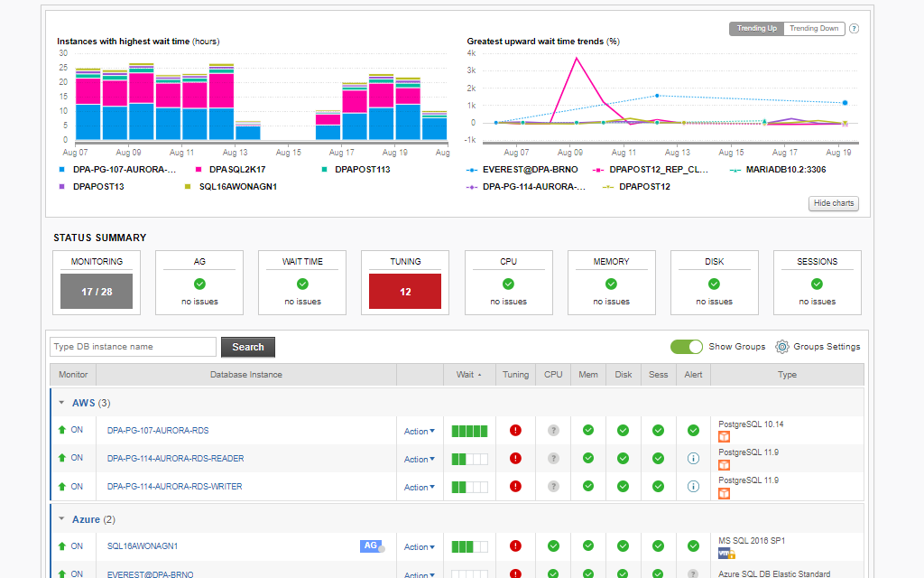Click the help question mark beside Trending Down
Viewport: 924px width, 578px height.
[853, 28]
